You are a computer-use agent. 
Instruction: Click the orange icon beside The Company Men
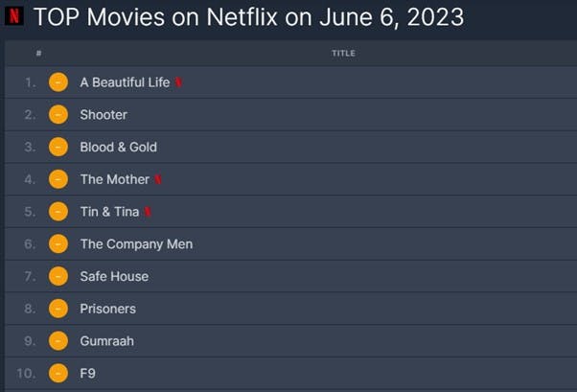[x=58, y=243]
